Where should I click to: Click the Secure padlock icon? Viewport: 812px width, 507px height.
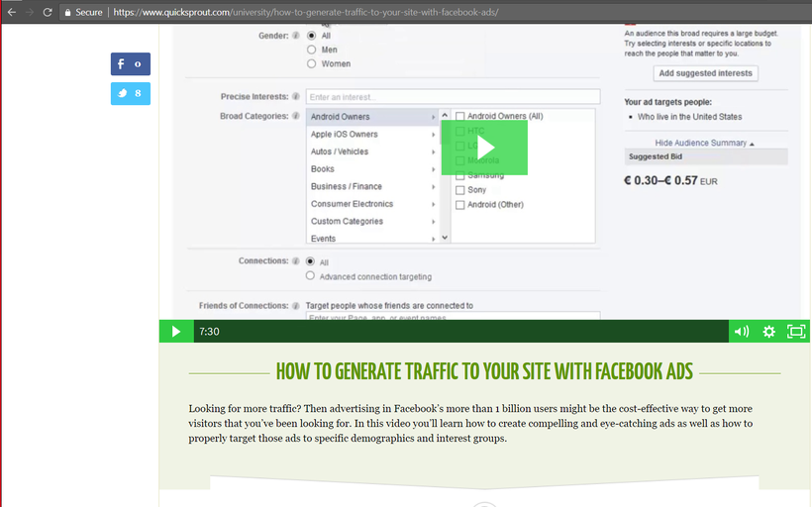coord(68,13)
